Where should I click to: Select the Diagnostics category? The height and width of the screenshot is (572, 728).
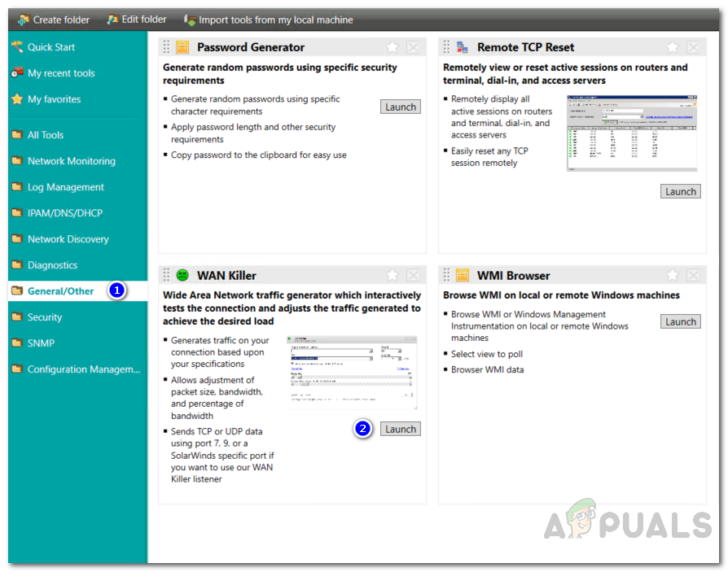click(52, 264)
